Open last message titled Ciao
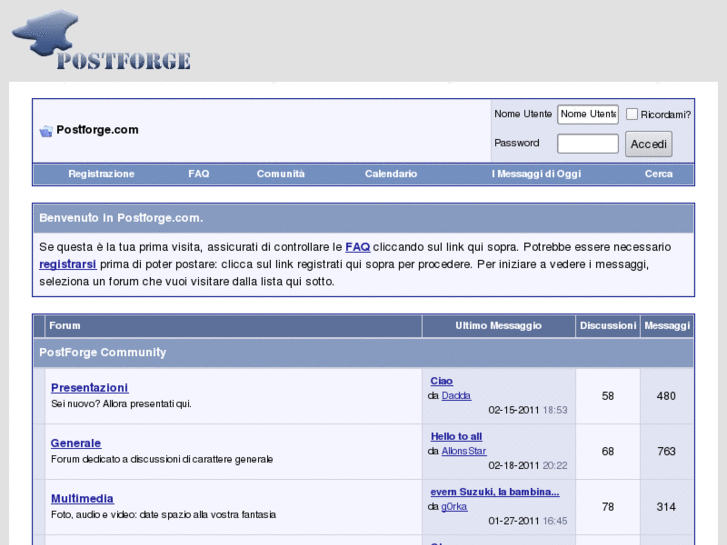This screenshot has height=545, width=727. tap(441, 381)
